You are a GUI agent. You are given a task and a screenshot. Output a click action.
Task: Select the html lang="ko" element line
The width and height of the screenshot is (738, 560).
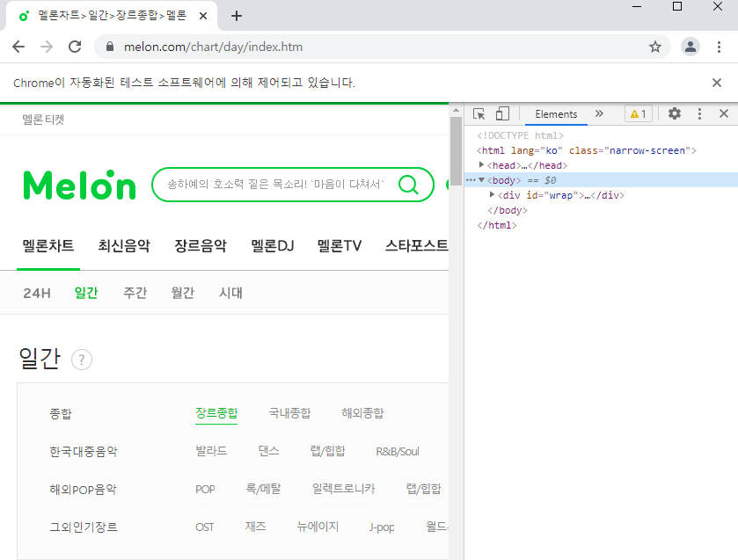tap(587, 150)
